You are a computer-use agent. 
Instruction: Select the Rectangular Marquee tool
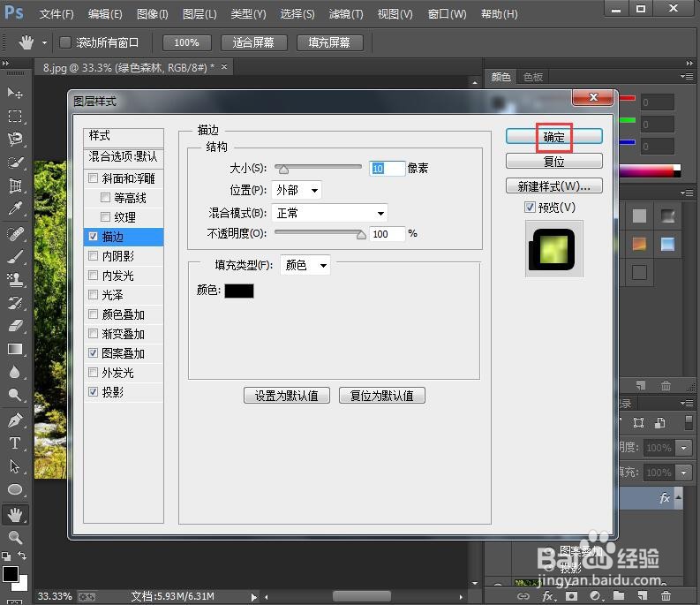tap(15, 117)
